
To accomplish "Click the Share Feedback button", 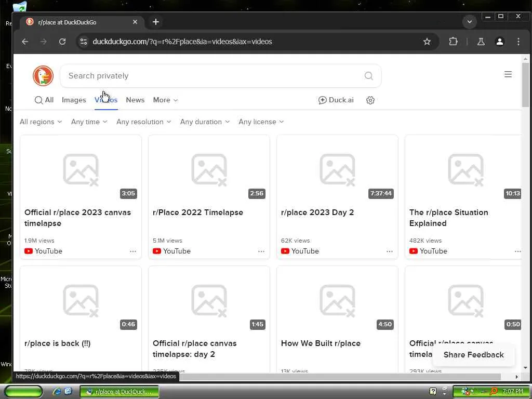I will [473, 355].
